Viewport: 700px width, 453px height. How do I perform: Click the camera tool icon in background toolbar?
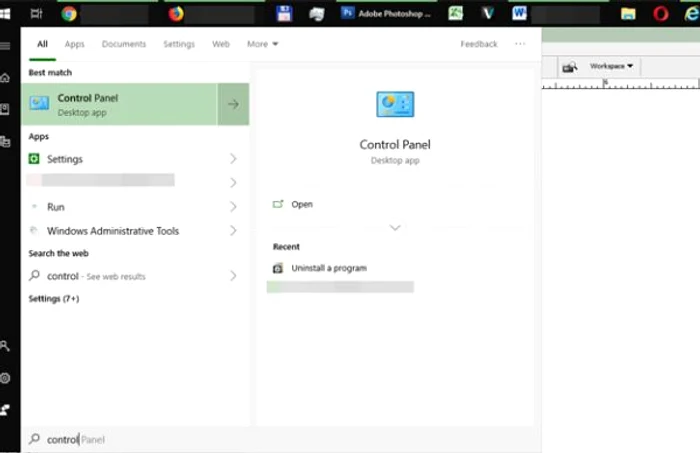pos(570,67)
